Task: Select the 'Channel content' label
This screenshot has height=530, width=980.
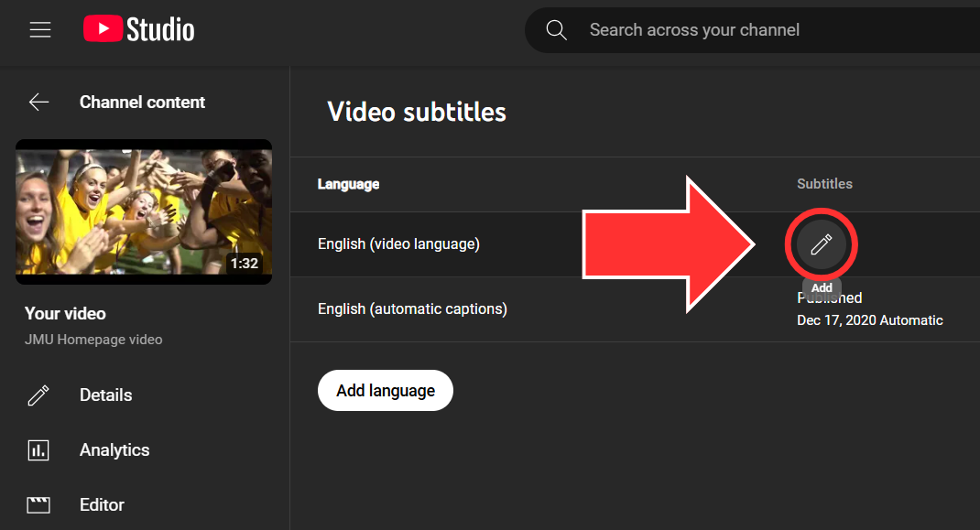Action: point(142,103)
